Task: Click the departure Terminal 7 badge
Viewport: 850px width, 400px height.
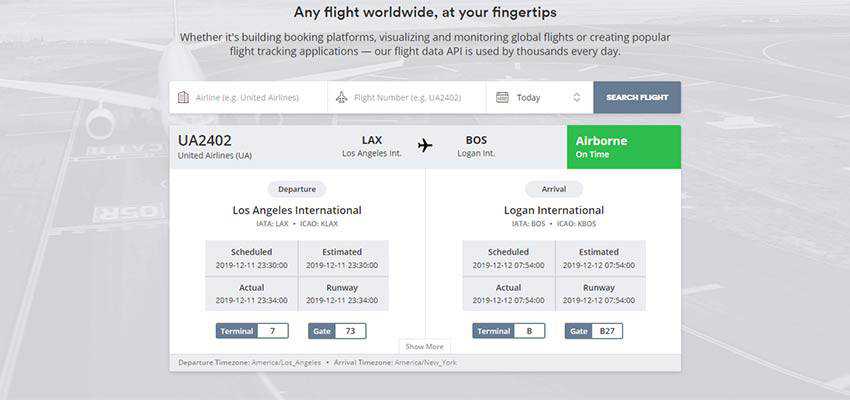Action: 252,331
